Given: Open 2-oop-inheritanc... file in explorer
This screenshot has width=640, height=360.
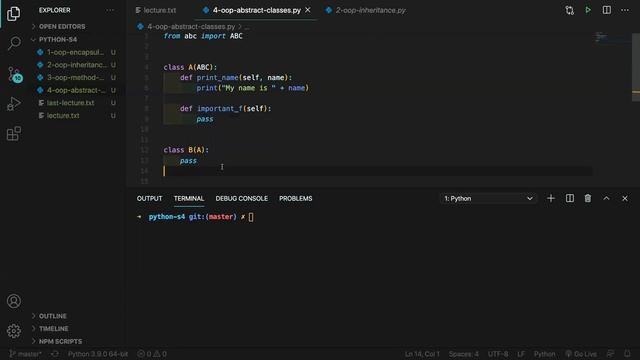Looking at the screenshot, I should coord(77,65).
